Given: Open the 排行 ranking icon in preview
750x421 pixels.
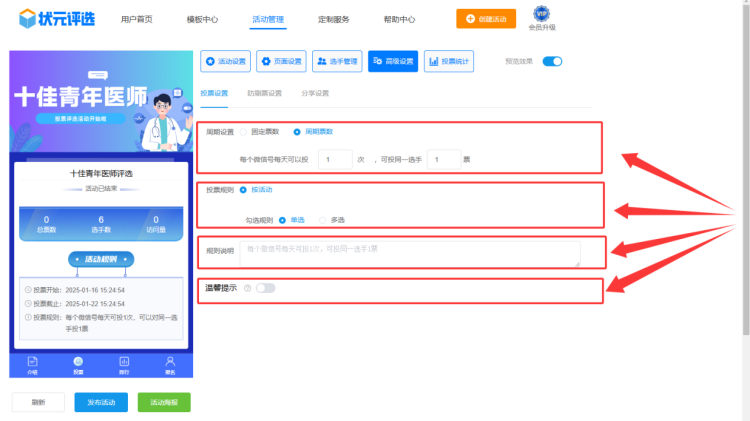Looking at the screenshot, I should (124, 360).
